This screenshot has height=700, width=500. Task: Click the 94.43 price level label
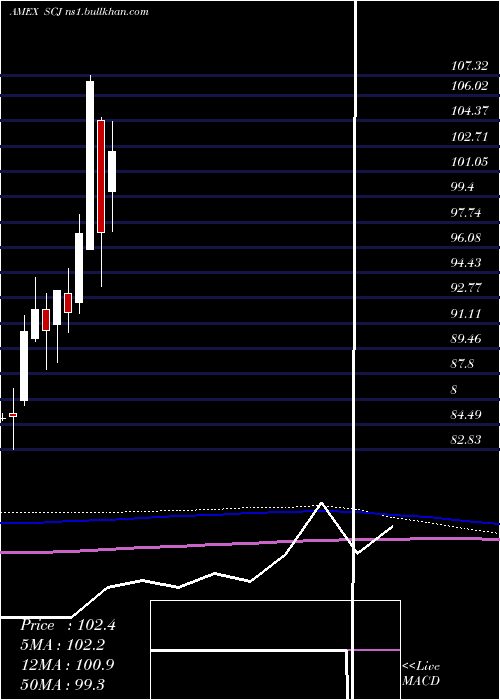(x=466, y=262)
